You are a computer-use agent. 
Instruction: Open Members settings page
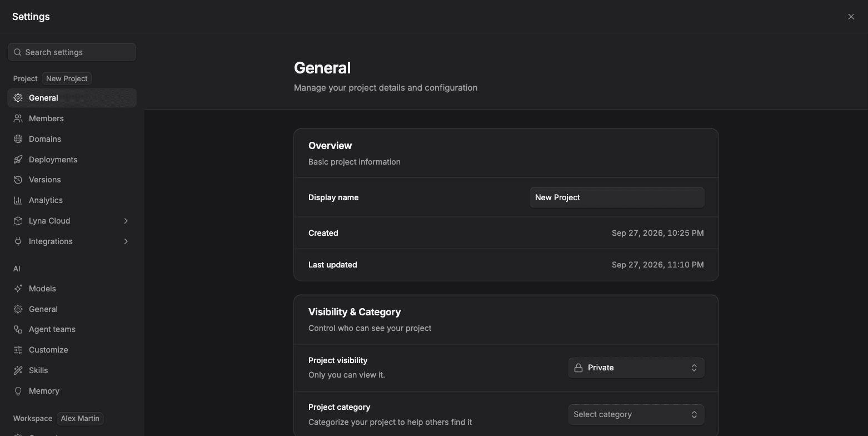[x=72, y=118]
